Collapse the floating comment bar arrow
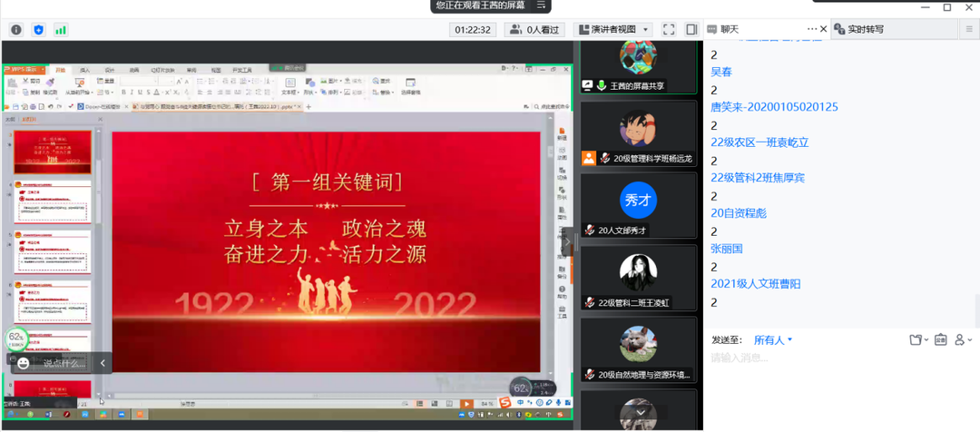This screenshot has width=980, height=432. pos(103,363)
